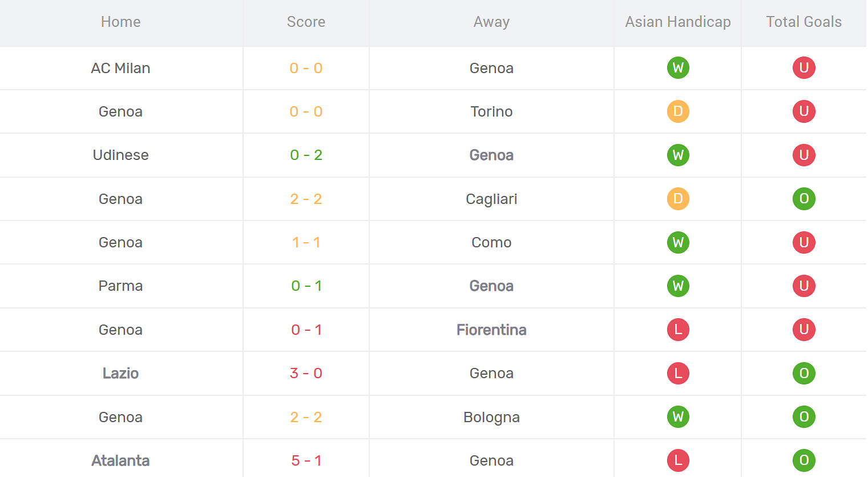Click the U total goals badge in Como row
Viewport: 868px width, 477px height.
coord(804,242)
